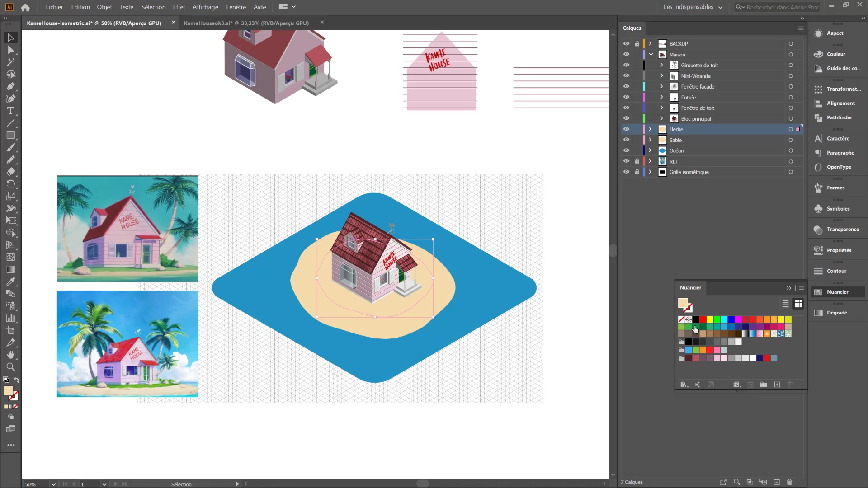Viewport: 868px width, 488px height.
Task: Select the Paintbrush tool
Action: click(x=11, y=148)
